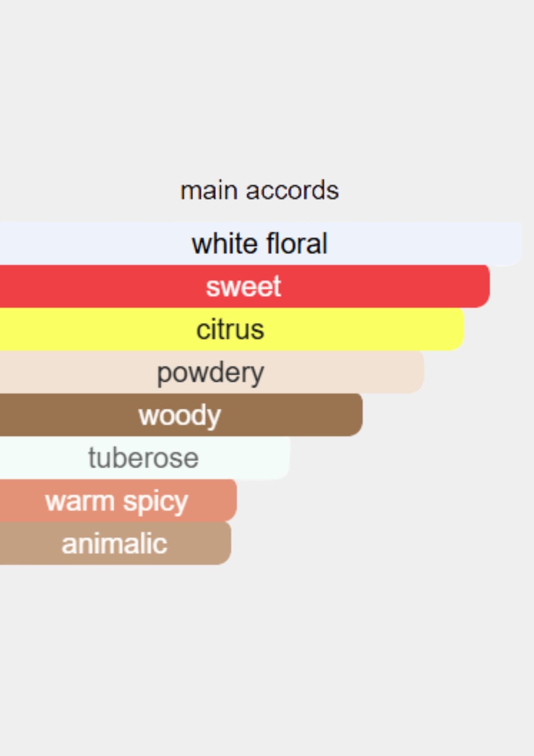
Task: Click the 'powdery' text label
Action: point(210,373)
